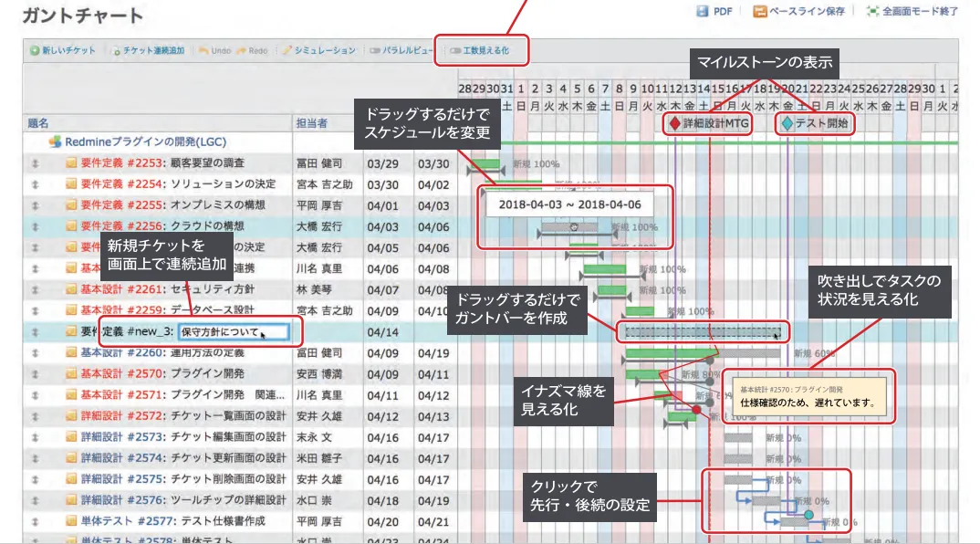The width and height of the screenshot is (980, 544).
Task: Click the teal relation connector circle
Action: [808, 515]
